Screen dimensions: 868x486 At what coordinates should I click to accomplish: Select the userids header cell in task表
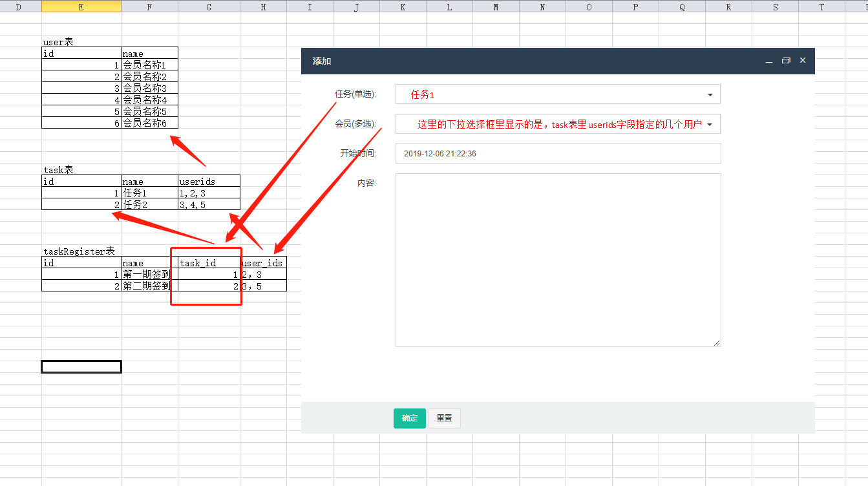pyautogui.click(x=209, y=181)
